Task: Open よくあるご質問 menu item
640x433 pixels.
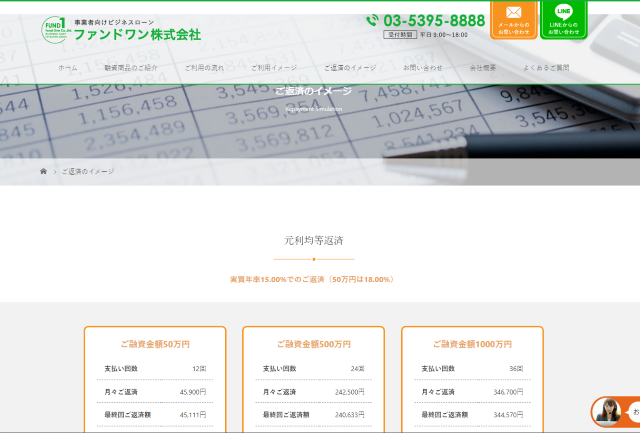Action: (x=546, y=67)
